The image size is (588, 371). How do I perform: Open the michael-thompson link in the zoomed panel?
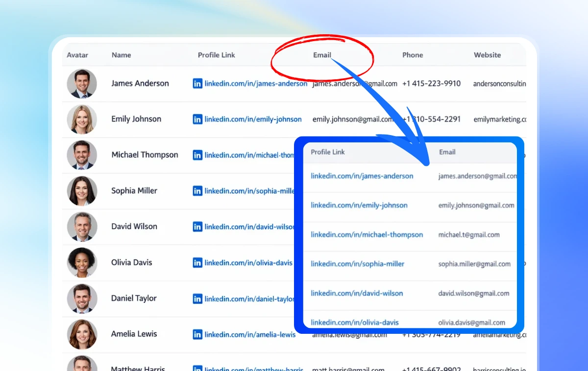click(x=367, y=234)
